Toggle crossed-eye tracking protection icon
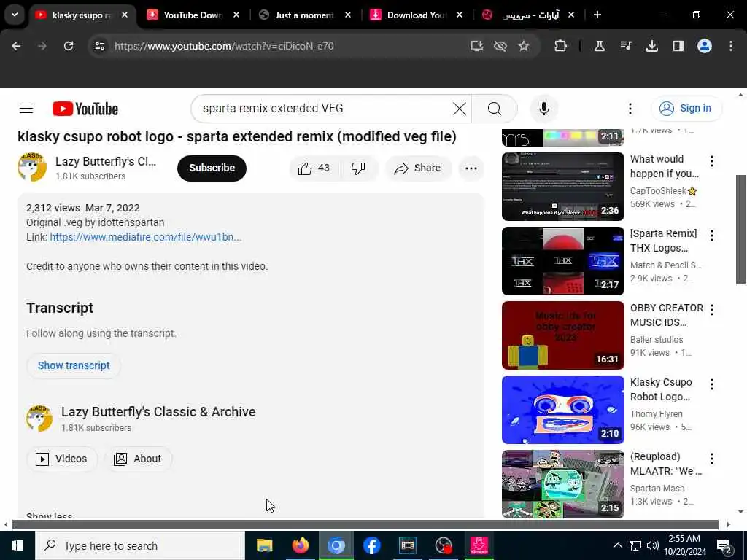747x560 pixels. click(x=500, y=46)
